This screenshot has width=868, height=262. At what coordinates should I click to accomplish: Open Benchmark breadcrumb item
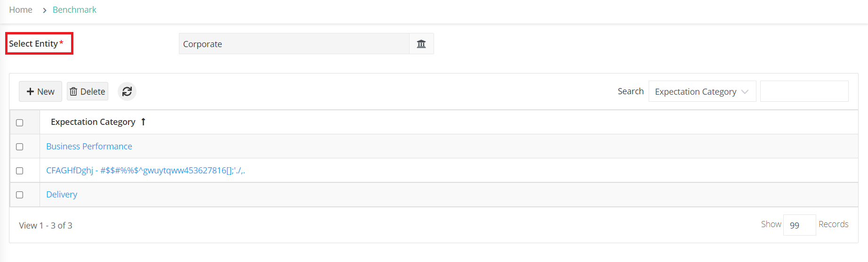click(74, 10)
